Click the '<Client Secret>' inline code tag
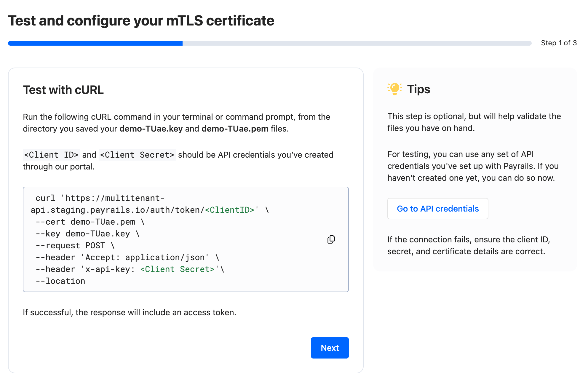 point(137,155)
